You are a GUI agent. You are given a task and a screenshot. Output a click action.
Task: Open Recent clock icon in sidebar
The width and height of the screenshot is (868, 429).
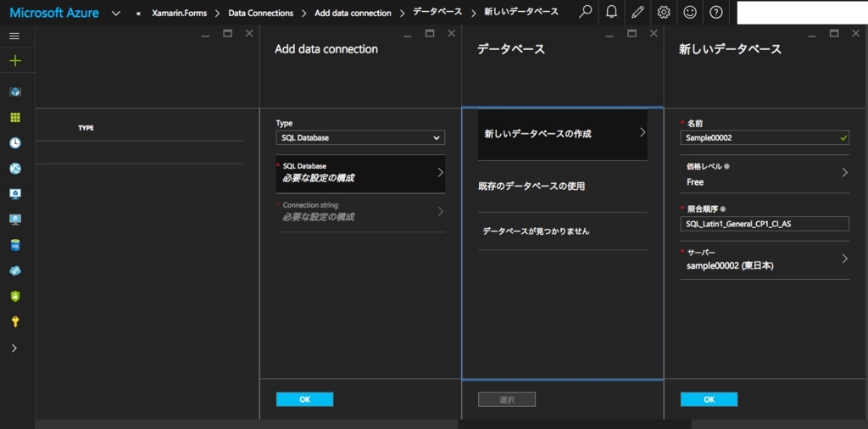pos(15,142)
